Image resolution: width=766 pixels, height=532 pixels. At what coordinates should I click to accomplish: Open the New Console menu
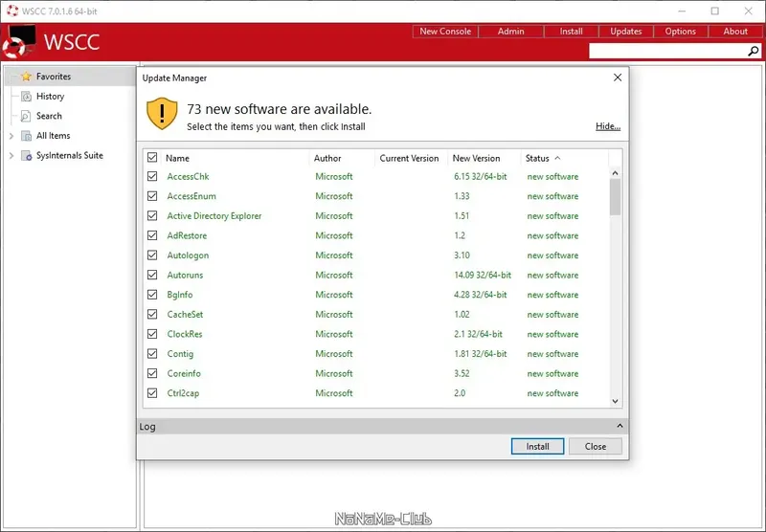445,32
